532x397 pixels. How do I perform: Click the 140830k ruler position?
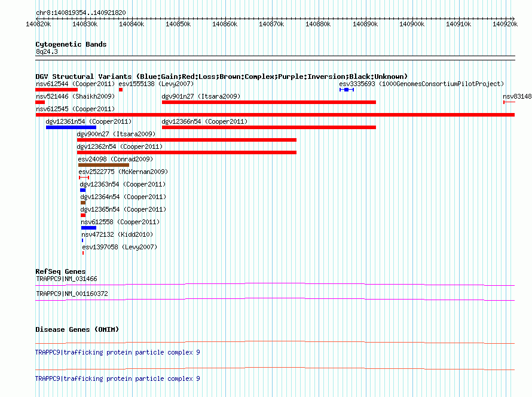tap(85, 24)
